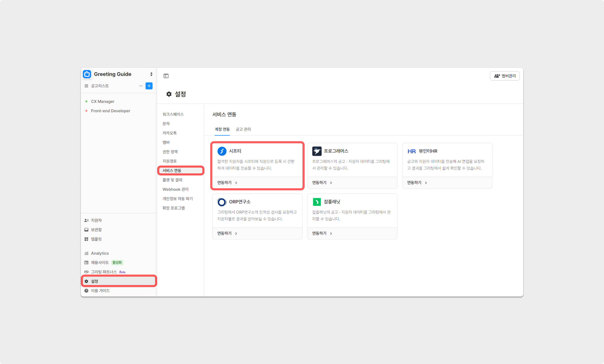Screen dimensions: 604x364
Task: Click the 잡플래닛 green logo icon
Action: point(317,202)
